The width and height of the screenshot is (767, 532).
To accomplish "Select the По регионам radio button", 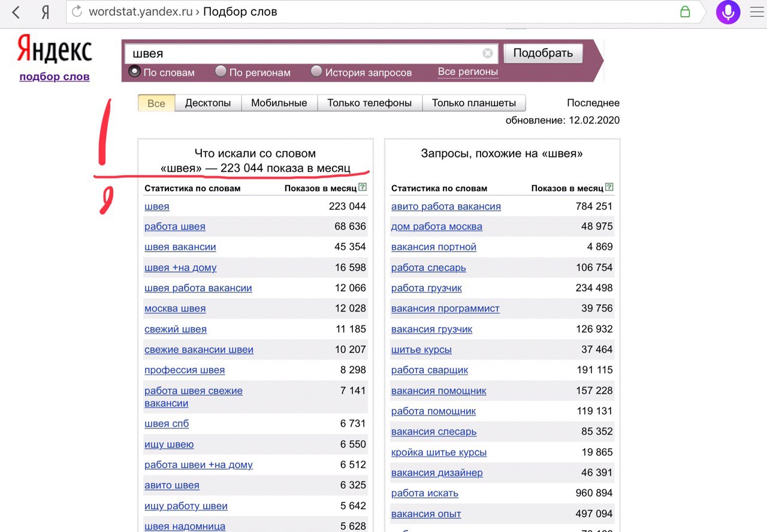I will point(221,72).
